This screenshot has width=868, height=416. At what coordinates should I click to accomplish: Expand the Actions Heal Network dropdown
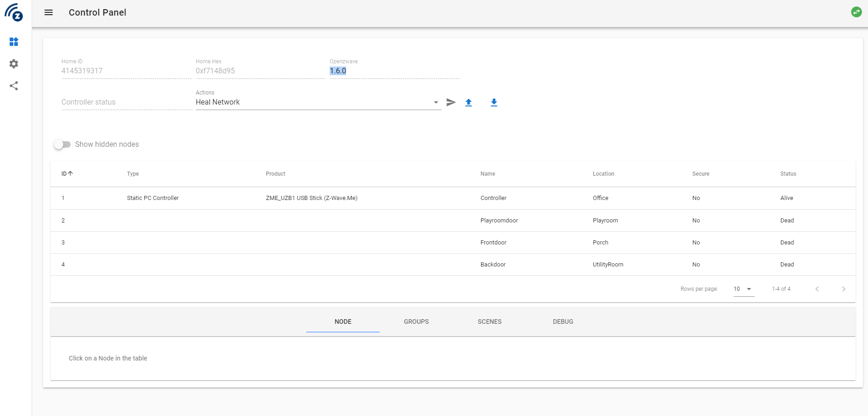318,102
